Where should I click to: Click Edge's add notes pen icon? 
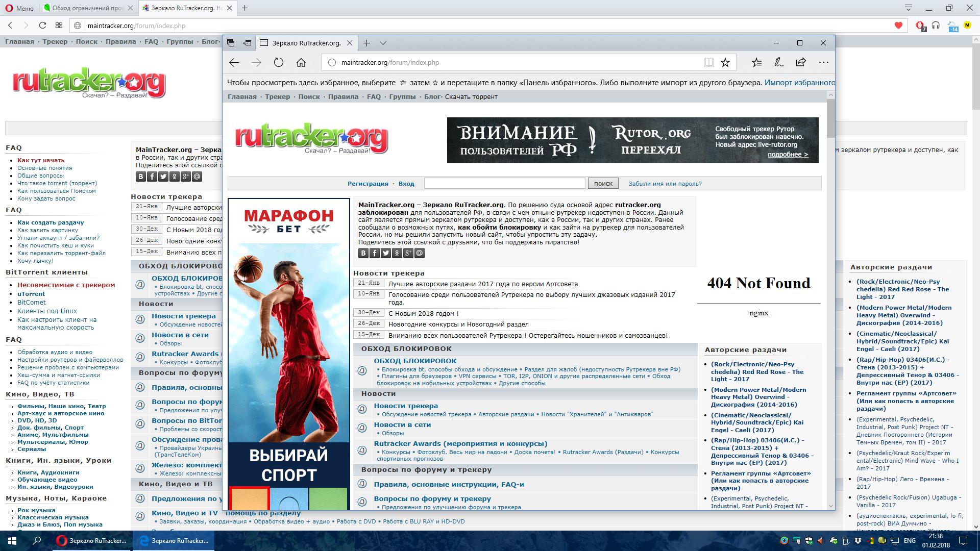point(778,62)
